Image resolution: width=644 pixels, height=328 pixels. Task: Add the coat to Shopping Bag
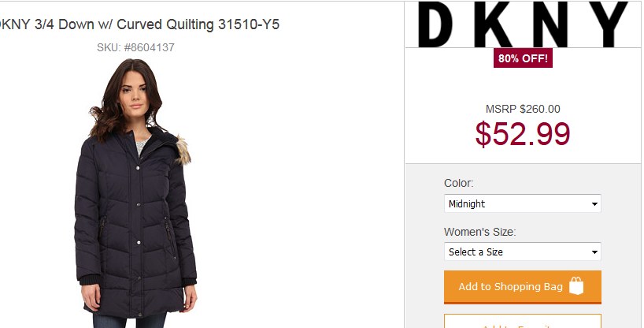(523, 287)
